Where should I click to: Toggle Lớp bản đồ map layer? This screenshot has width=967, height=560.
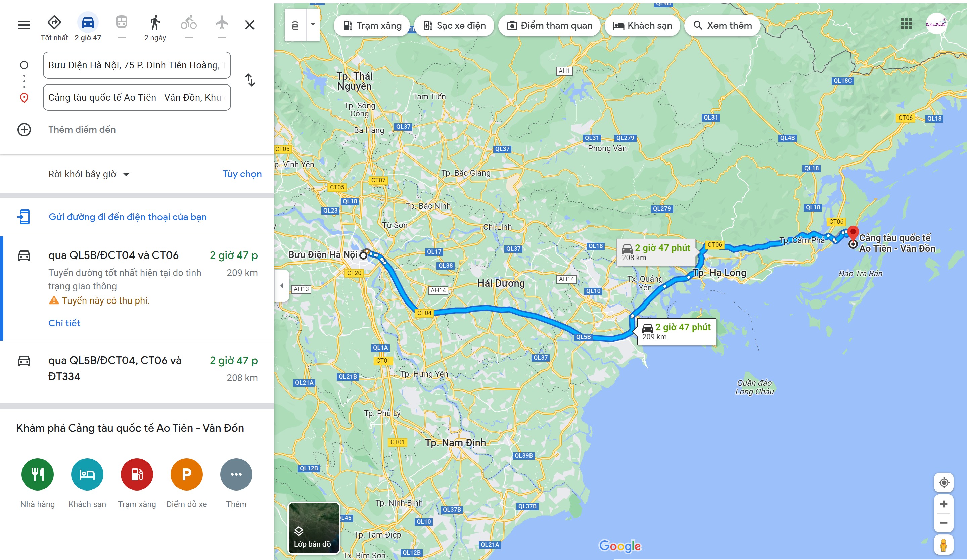click(314, 528)
